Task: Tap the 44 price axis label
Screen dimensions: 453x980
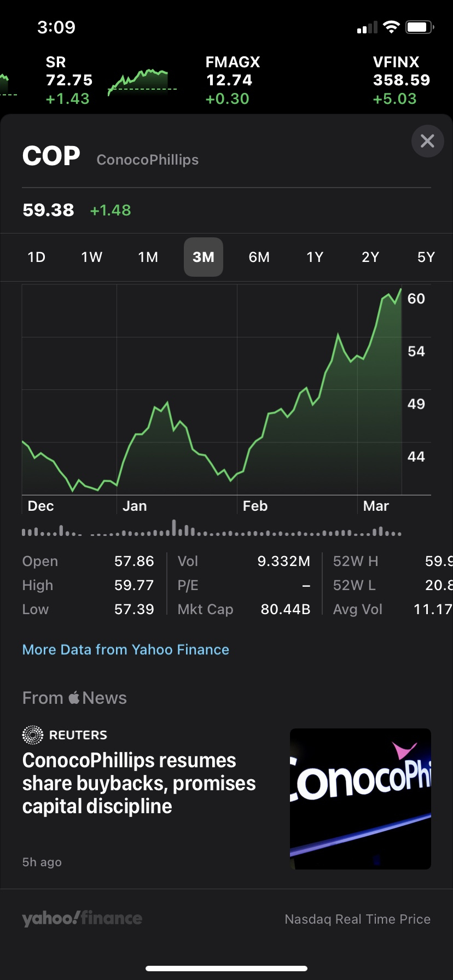Action: 416,456
